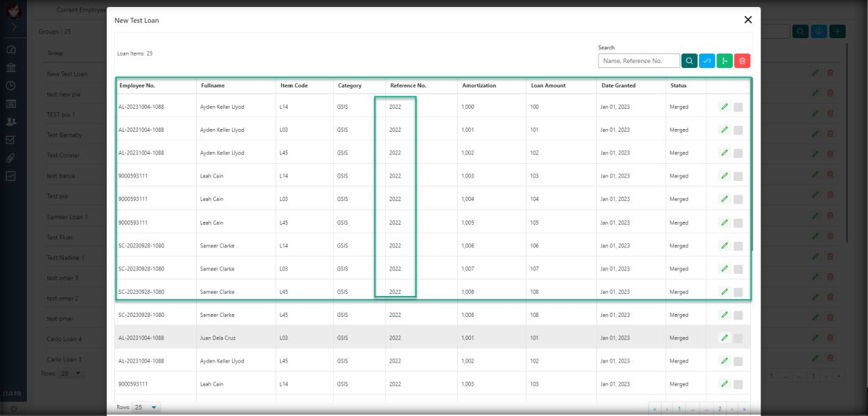Screen dimensions: 868x416
Task: Click the red trash delete button beside search
Action: 742,61
